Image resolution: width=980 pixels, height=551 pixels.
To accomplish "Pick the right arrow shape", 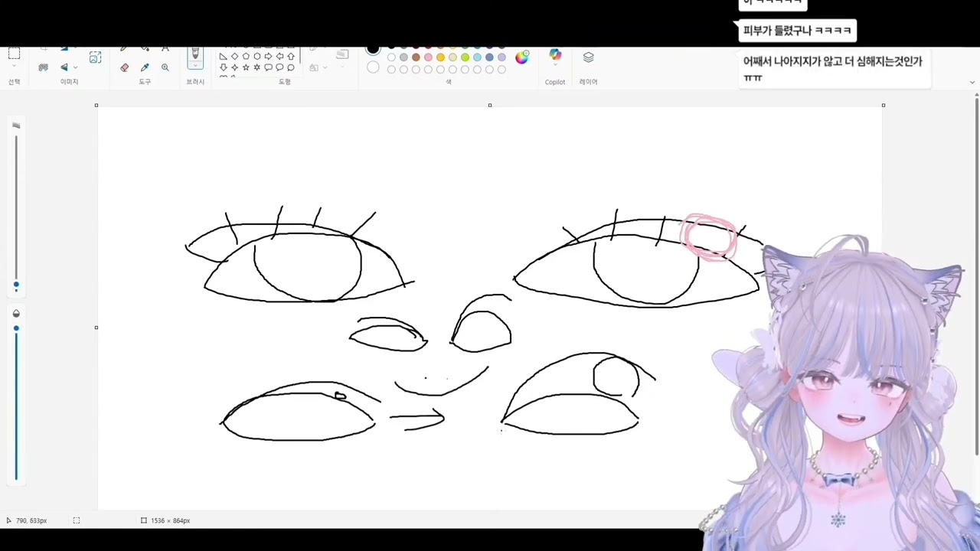I will point(268,57).
